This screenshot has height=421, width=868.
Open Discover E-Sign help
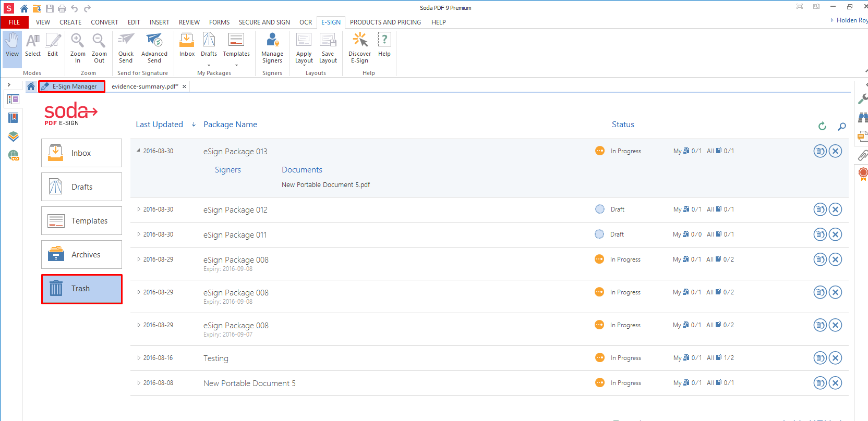(x=360, y=48)
